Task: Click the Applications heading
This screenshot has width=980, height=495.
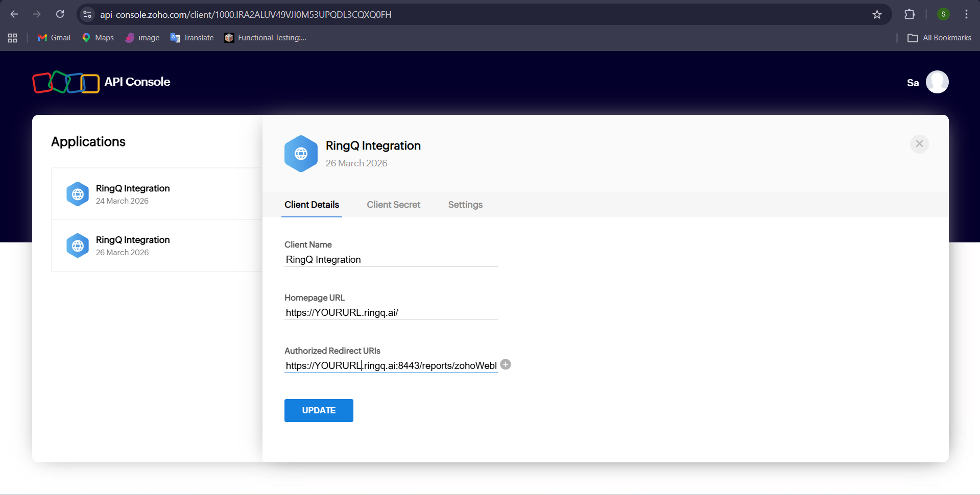Action: click(x=88, y=141)
